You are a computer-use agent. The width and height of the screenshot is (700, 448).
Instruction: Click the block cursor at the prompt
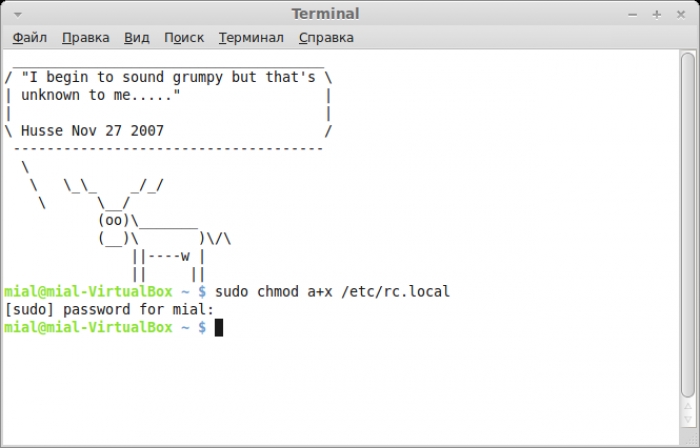pos(218,327)
